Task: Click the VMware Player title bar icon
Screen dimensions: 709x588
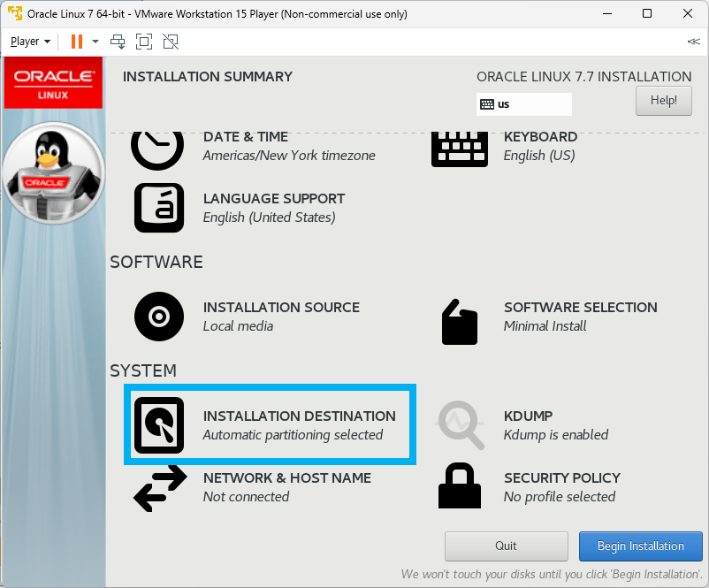Action: point(15,13)
